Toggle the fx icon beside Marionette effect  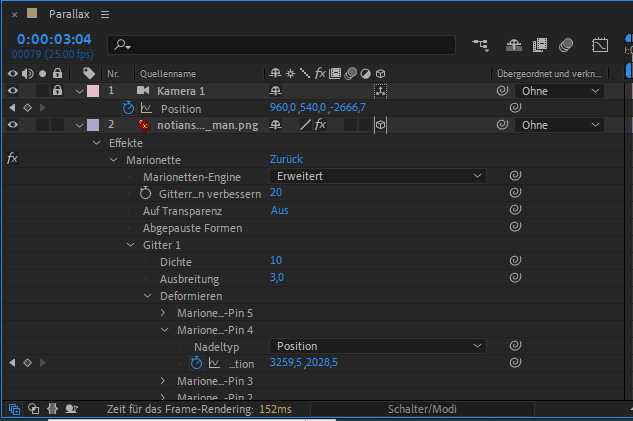click(x=13, y=159)
